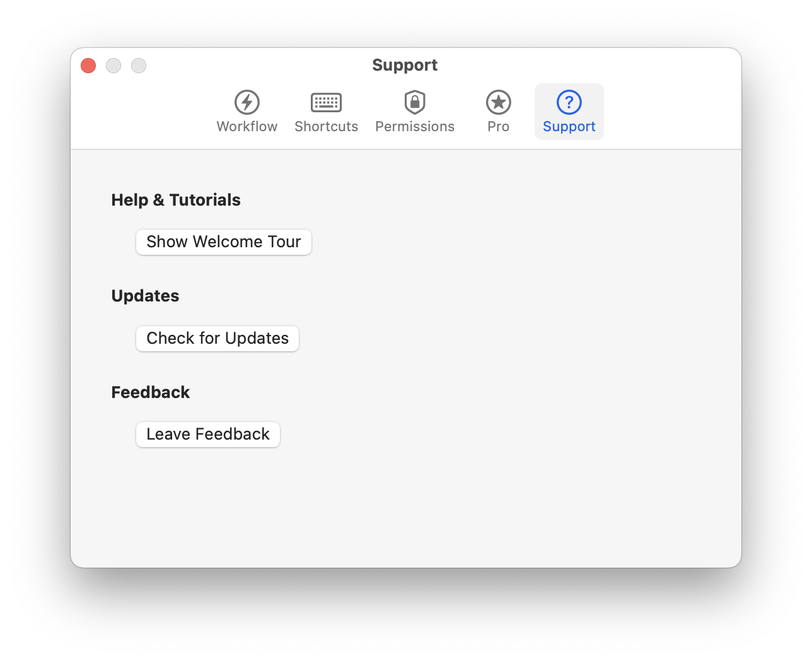Click the Pro star icon

point(498,102)
